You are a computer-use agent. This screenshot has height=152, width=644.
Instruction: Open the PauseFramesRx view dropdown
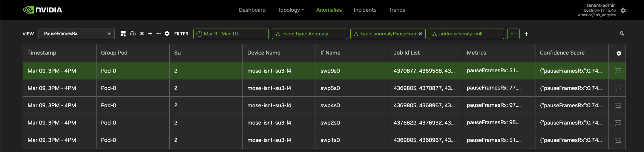(x=76, y=33)
